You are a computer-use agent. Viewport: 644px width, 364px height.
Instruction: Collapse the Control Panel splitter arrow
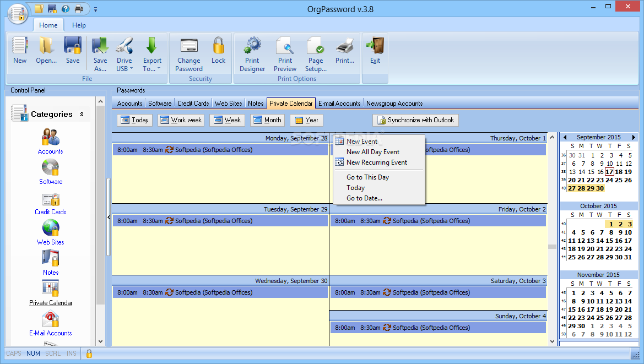click(x=109, y=217)
